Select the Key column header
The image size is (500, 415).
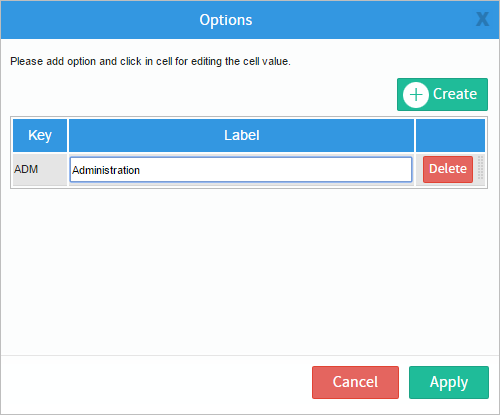coord(40,135)
